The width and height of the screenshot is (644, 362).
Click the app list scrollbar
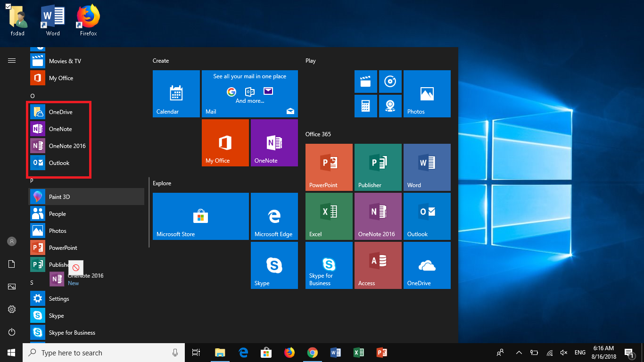[149, 212]
